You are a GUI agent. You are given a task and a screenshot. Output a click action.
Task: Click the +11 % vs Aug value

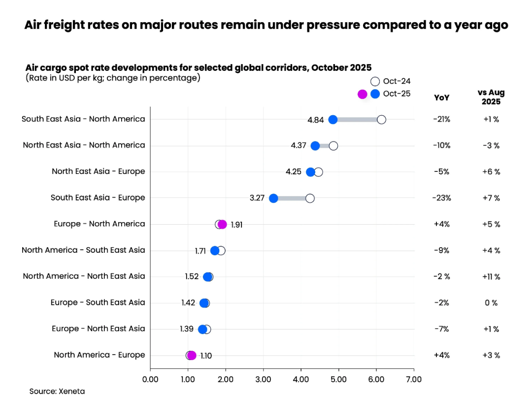[491, 277]
